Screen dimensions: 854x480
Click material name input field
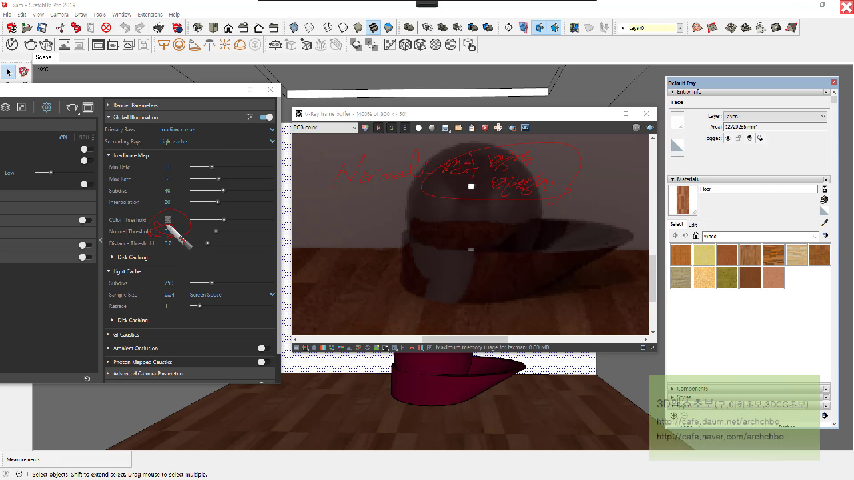point(758,189)
